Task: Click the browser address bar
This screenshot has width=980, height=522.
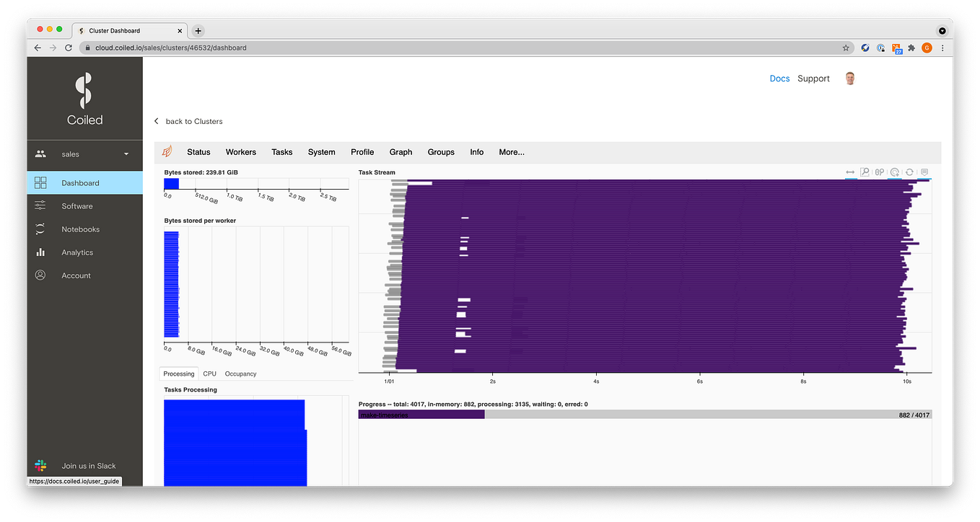Action: click(x=289, y=48)
